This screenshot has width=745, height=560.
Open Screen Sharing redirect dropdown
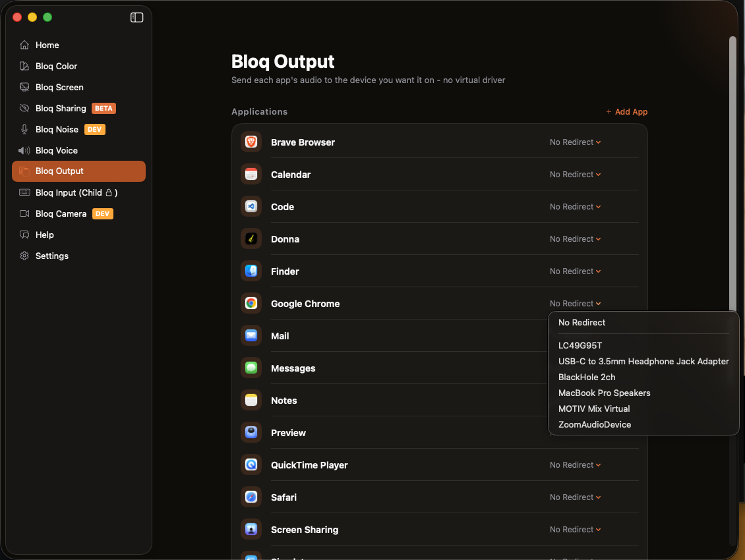[575, 530]
